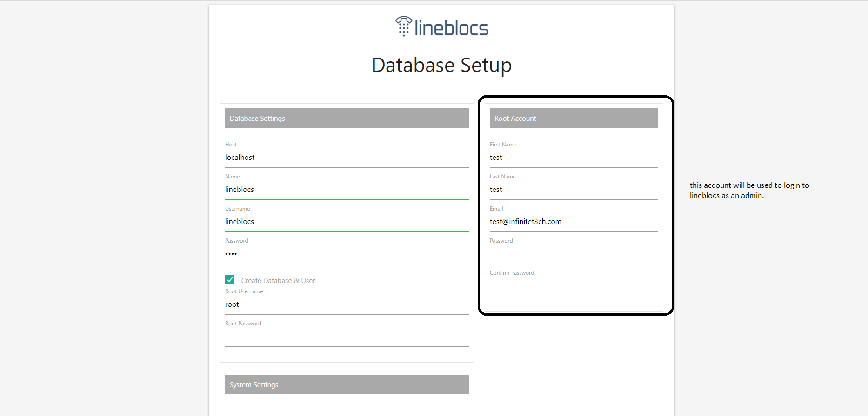
Task: Toggle the Create Database & User checkbox
Action: [230, 279]
